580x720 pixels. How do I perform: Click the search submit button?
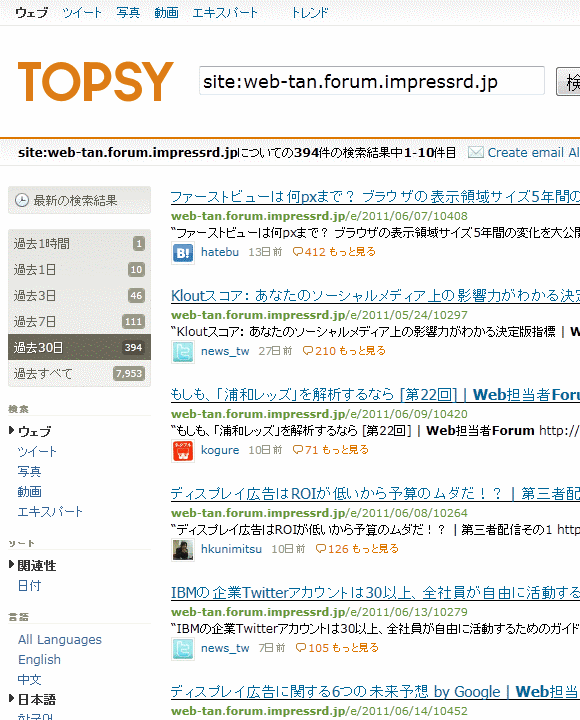pos(569,81)
